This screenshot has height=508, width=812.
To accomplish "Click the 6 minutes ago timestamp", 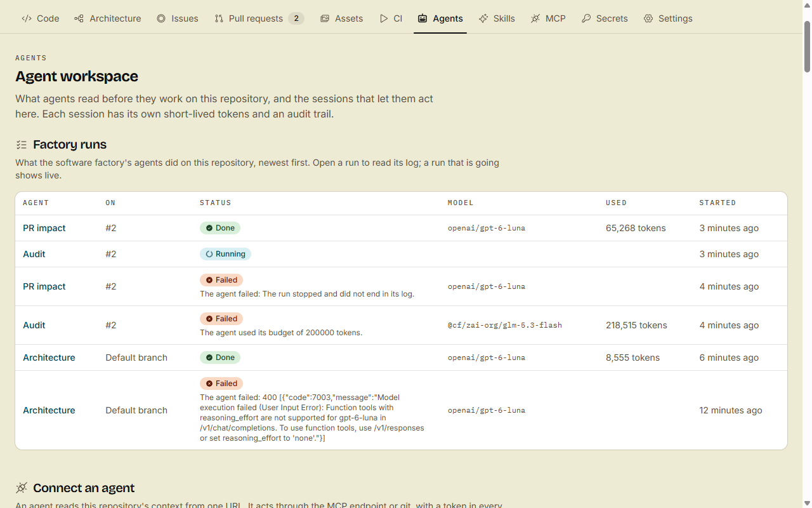I will (x=729, y=358).
